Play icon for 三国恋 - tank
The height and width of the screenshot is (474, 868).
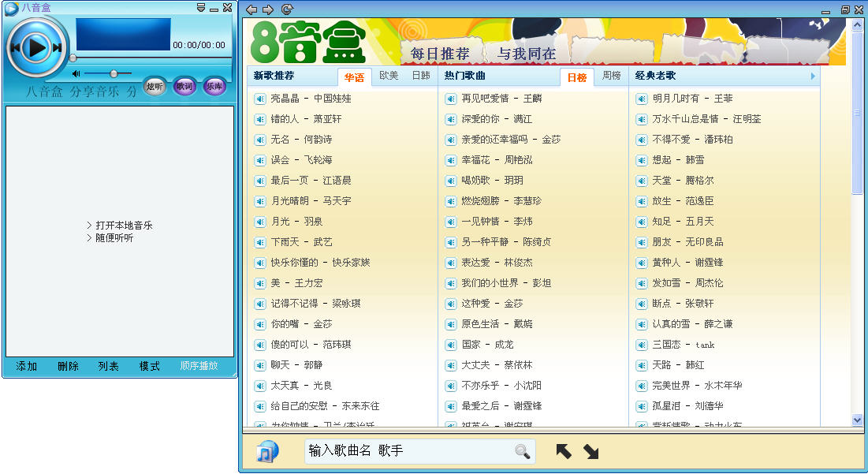(642, 345)
